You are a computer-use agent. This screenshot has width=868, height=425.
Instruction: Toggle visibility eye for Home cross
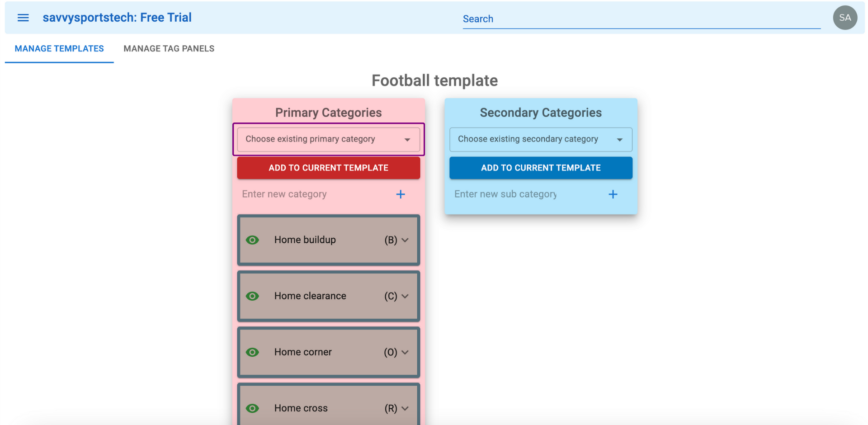[253, 408]
